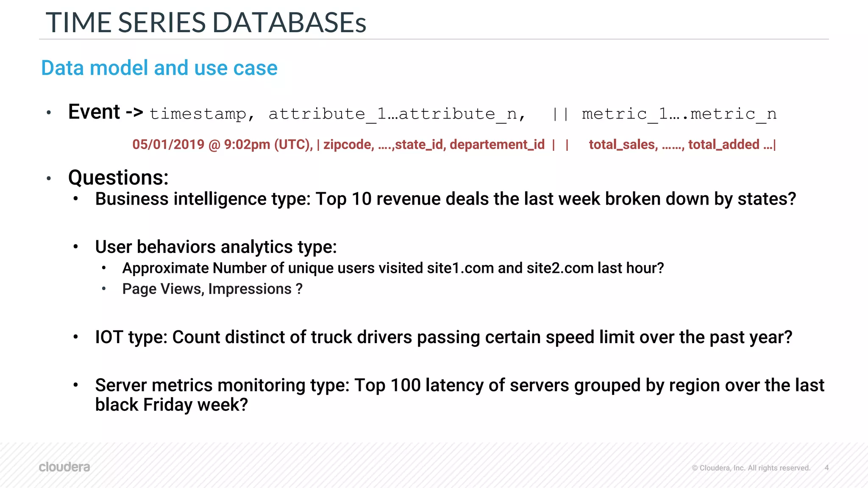The width and height of the screenshot is (868, 488).
Task: Click the red '05/01/2019 @ 9:02pm (UTC),' example
Action: coord(223,144)
